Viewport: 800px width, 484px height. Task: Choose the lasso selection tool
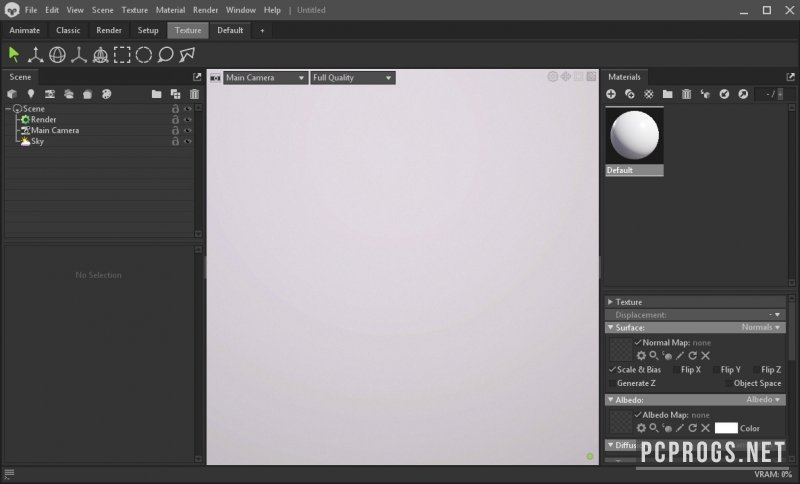point(165,54)
